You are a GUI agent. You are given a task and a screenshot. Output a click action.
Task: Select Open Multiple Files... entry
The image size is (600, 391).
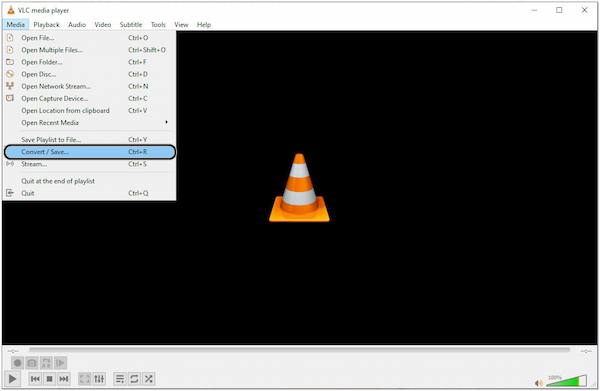[x=90, y=50]
